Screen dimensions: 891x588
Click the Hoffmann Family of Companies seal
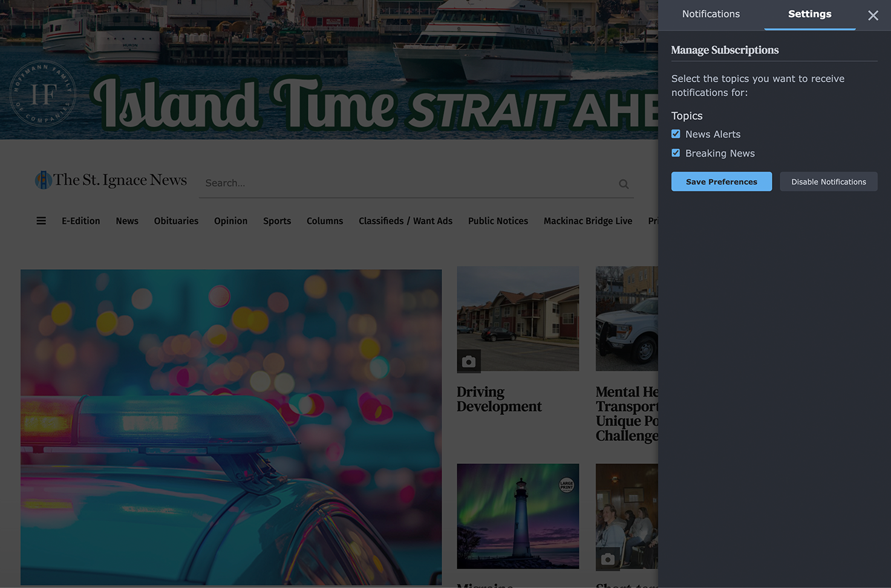[43, 93]
